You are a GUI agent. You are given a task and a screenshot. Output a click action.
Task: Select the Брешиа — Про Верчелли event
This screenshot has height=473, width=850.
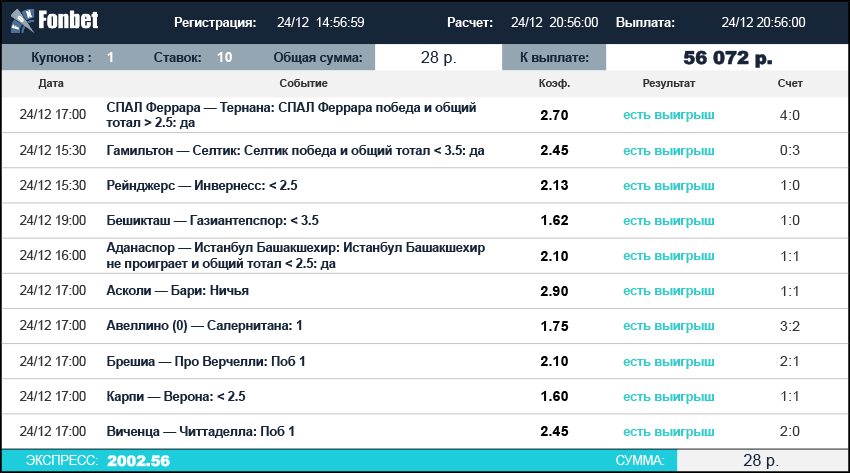pos(206,361)
